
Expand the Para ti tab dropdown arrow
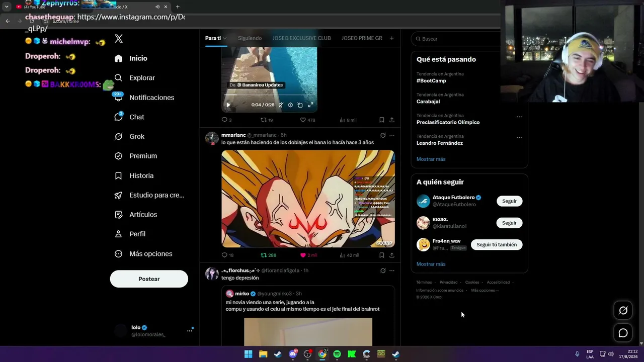tap(225, 38)
